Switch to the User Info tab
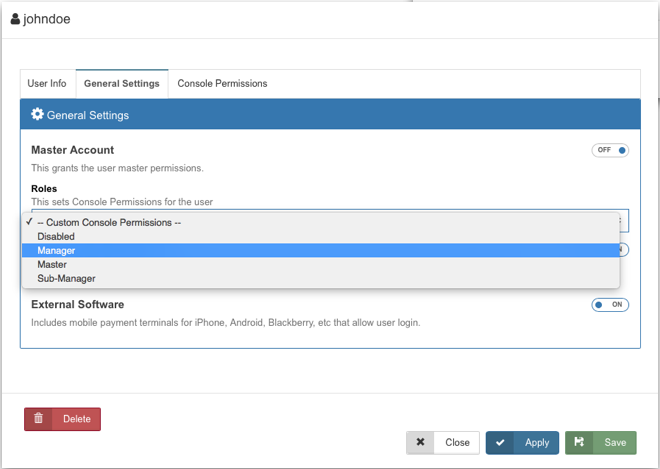The width and height of the screenshot is (660, 469). coord(47,84)
